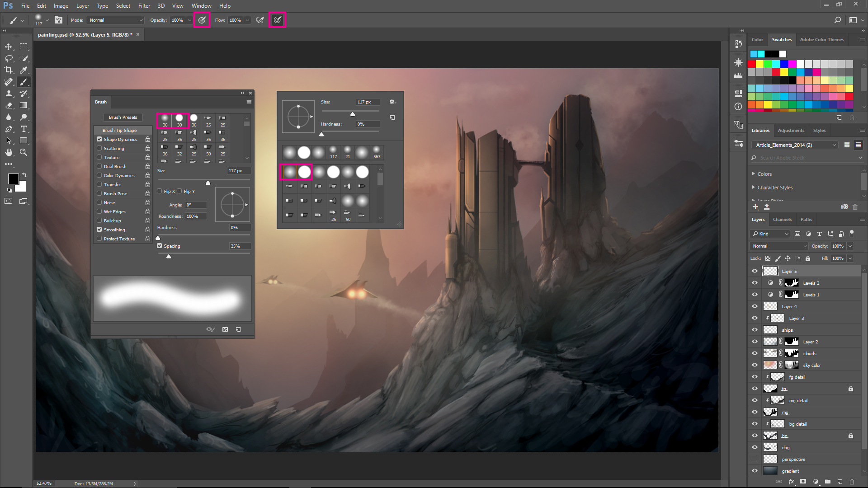Click the smoothing brush icon
This screenshot has width=868, height=488.
(278, 20)
